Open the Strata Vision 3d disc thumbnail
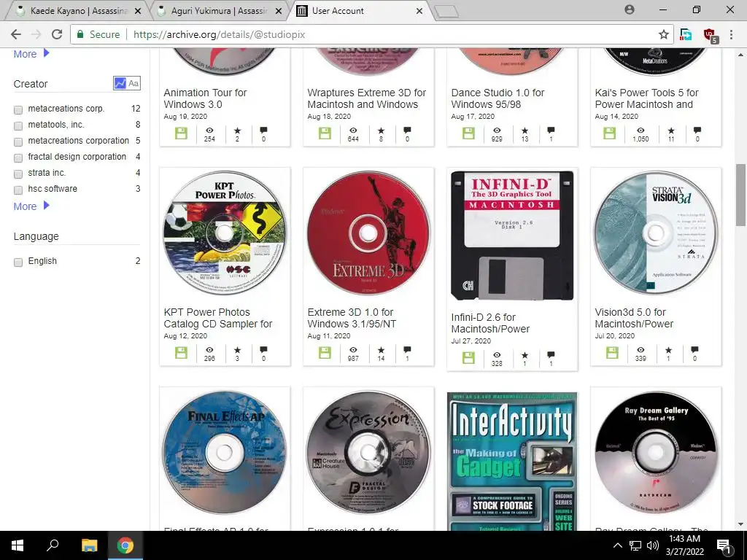The height and width of the screenshot is (560, 747). coord(656,233)
